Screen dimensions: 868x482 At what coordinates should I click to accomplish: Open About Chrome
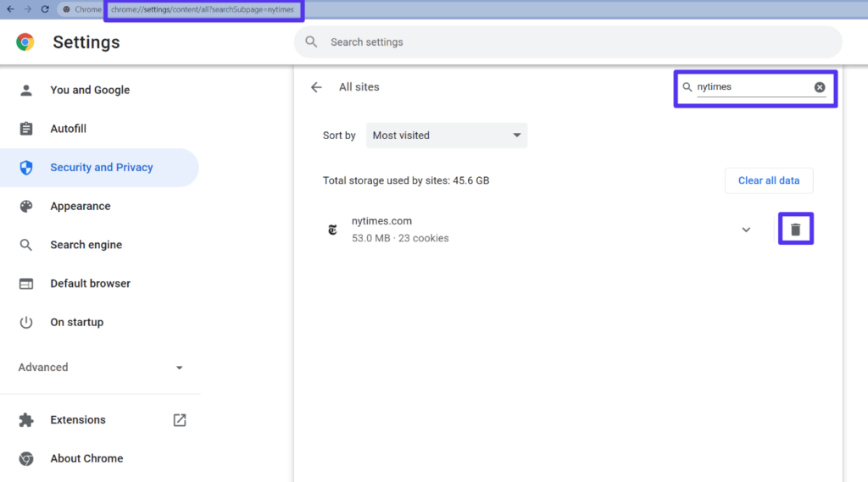(100, 459)
